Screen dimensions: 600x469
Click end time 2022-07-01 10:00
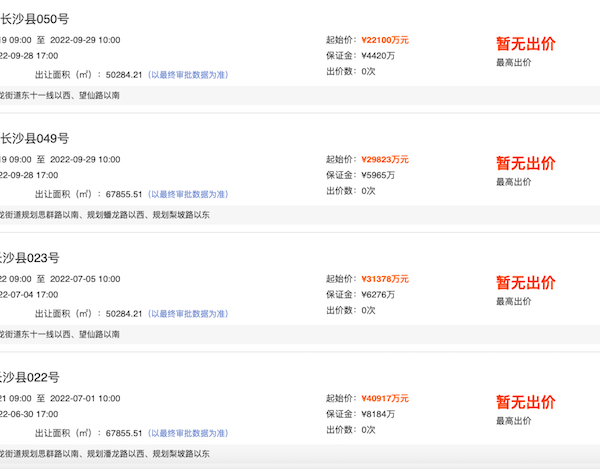(85, 398)
